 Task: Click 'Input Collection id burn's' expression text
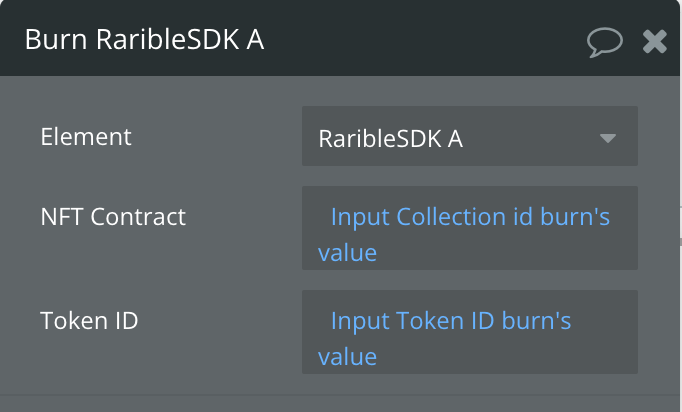click(x=470, y=217)
